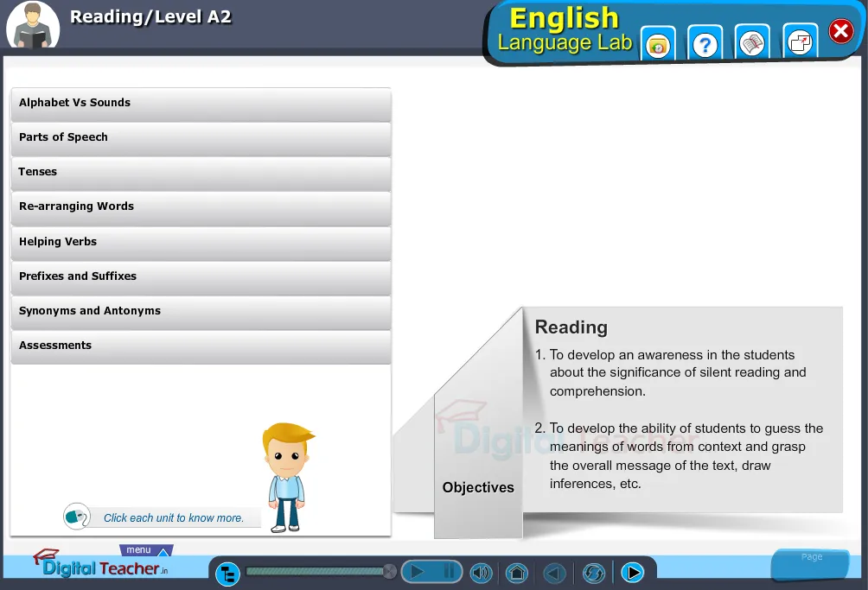
Task: Go to home via the house icon
Action: click(517, 573)
